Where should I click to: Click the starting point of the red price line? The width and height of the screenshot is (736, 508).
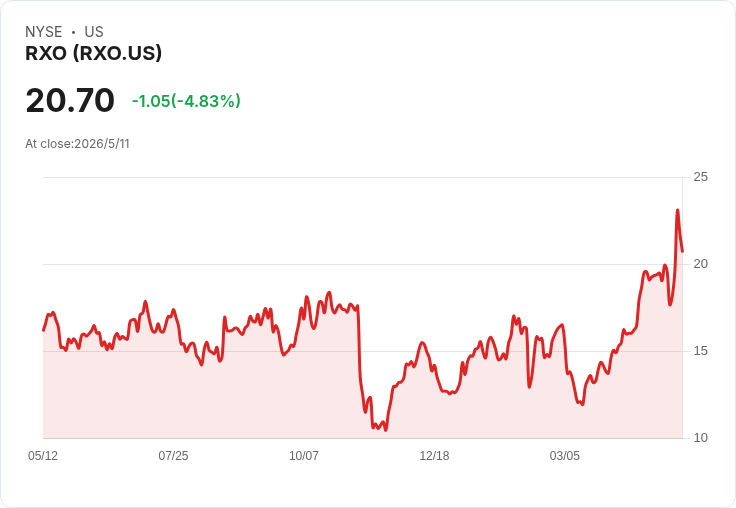tap(44, 331)
